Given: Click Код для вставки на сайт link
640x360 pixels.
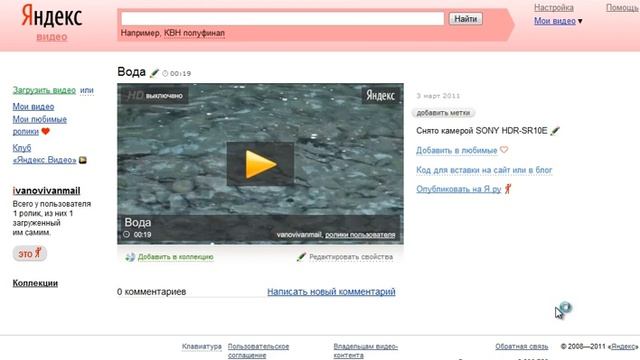Looking at the screenshot, I should tap(484, 170).
